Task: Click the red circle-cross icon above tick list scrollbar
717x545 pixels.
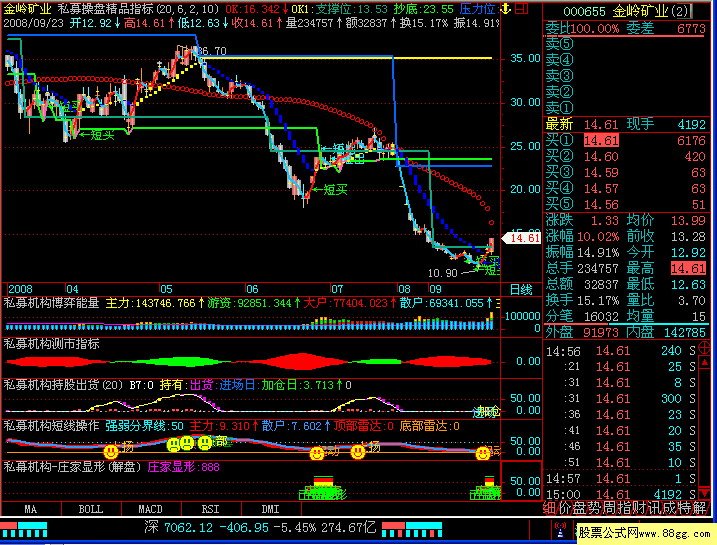Action: [x=704, y=348]
